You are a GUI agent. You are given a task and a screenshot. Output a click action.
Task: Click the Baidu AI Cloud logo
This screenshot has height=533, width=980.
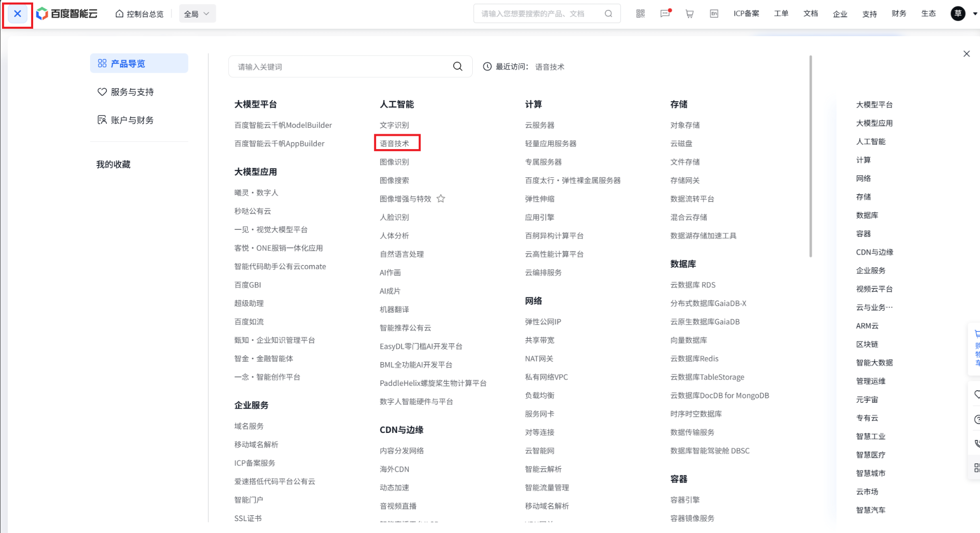[67, 14]
